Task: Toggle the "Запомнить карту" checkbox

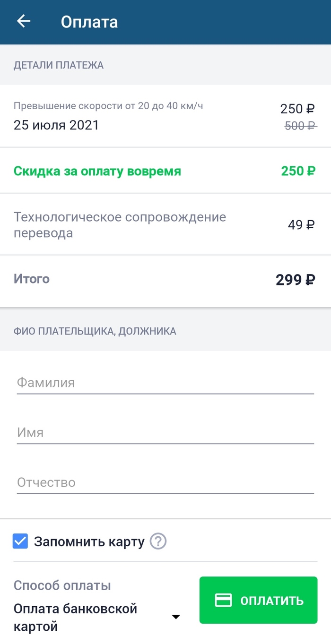Action: pyautogui.click(x=20, y=541)
